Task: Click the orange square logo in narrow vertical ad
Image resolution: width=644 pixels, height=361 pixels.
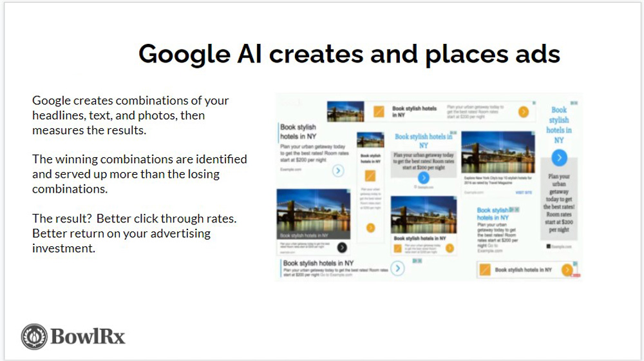Action: pos(370,176)
